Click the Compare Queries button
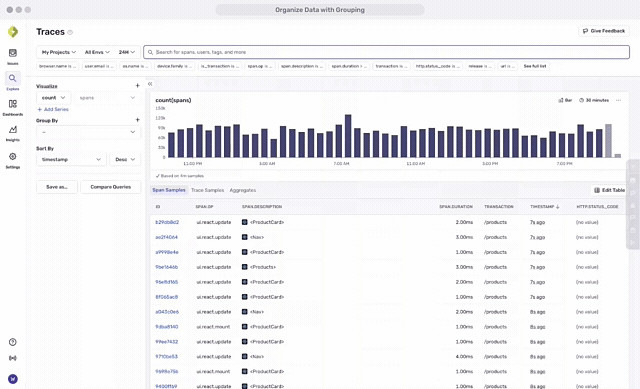The height and width of the screenshot is (389, 640). point(111,187)
